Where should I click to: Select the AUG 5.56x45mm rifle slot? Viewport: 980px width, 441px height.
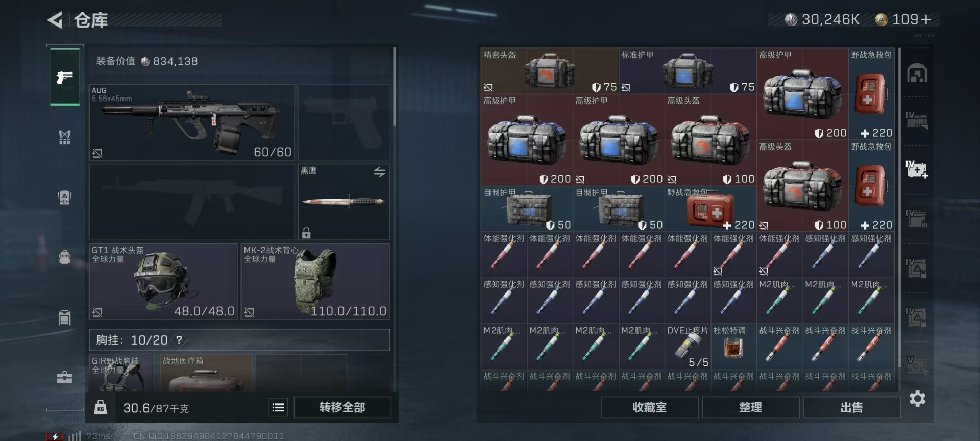[192, 122]
